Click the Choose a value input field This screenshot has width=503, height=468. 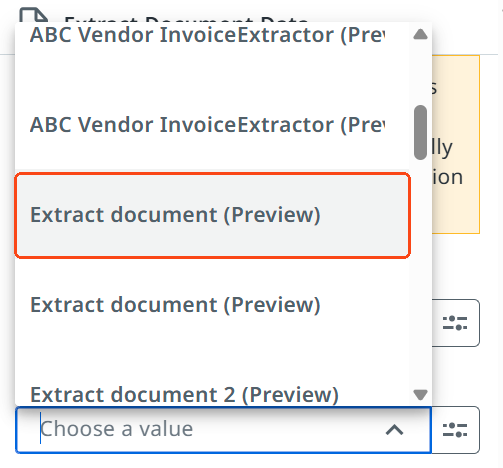pos(223,429)
